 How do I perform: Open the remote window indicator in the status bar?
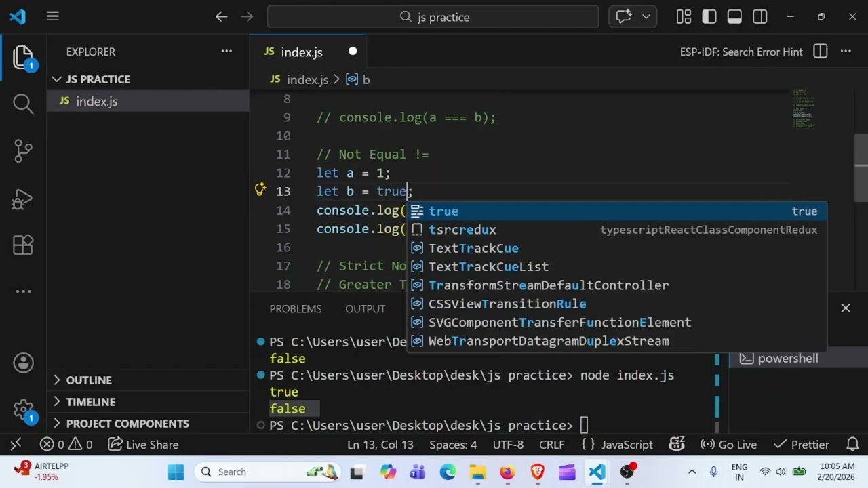(x=16, y=445)
